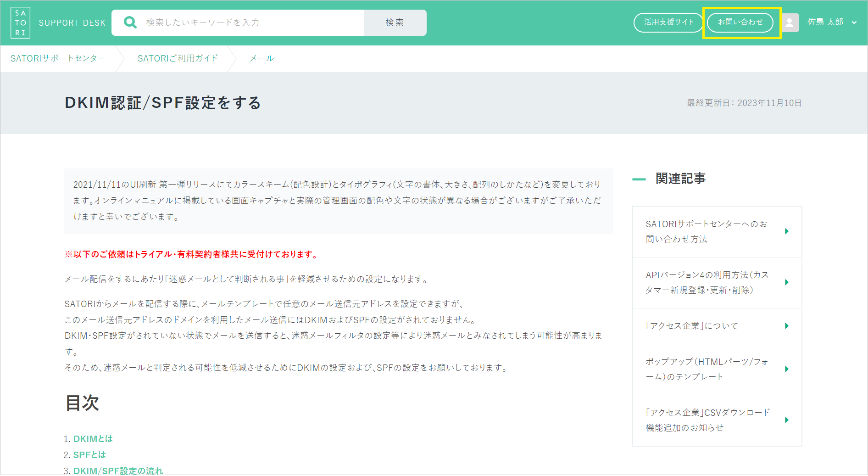
Task: Open ポップアップ(HTMLパーツ/フォーム)のテンプレート article
Action: pyautogui.click(x=717, y=370)
